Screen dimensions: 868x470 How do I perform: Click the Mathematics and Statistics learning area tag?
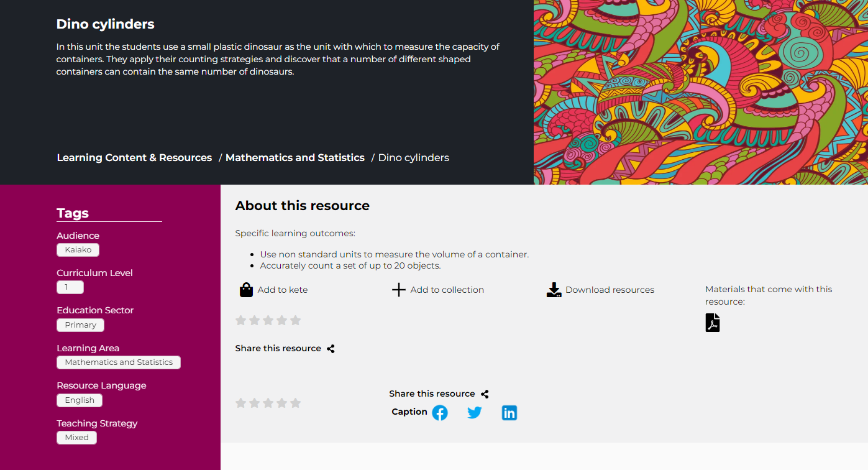pyautogui.click(x=119, y=362)
